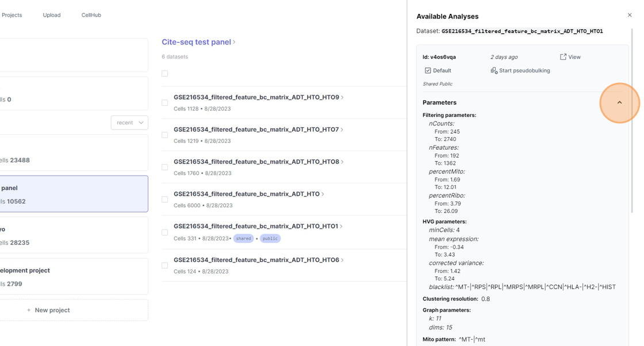Collapse the Parameters section
This screenshot has height=346, width=644.
[x=619, y=102]
